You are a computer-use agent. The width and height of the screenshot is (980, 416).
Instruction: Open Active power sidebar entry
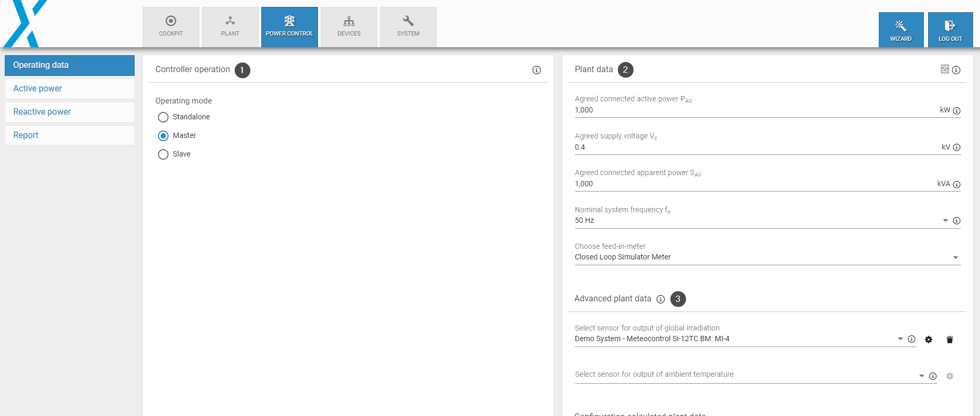pyautogui.click(x=69, y=89)
